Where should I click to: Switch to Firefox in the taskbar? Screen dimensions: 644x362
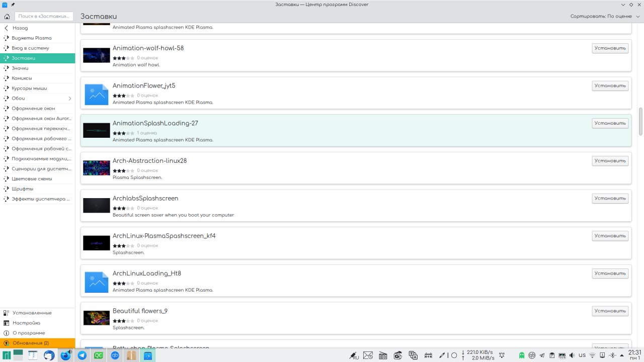point(65,355)
